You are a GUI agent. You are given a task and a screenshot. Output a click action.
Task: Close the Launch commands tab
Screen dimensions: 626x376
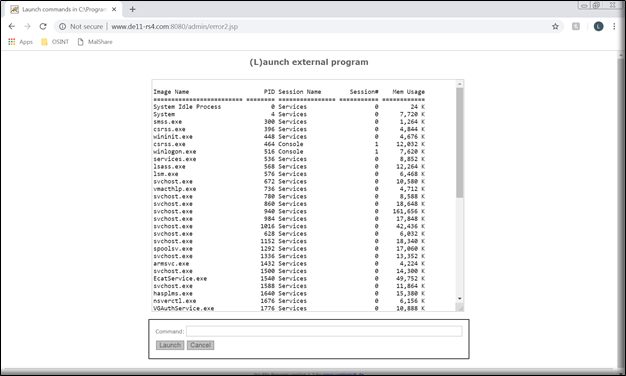pos(114,9)
